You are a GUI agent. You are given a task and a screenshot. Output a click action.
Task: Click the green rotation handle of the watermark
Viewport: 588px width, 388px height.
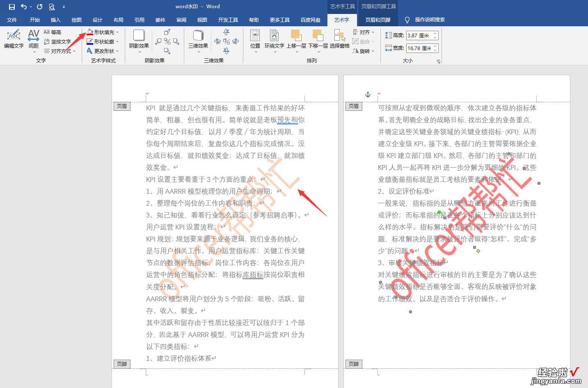click(439, 212)
